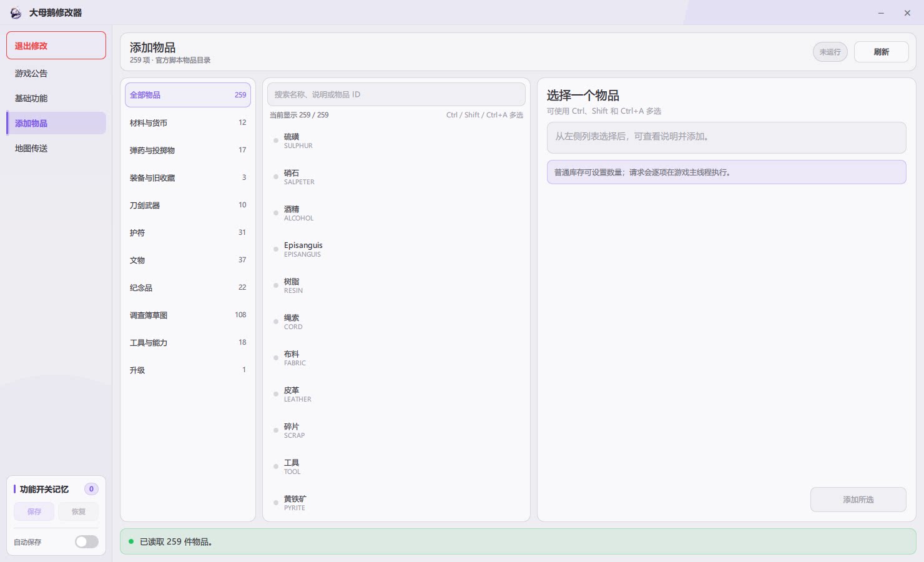Select the Episanguis item
The image size is (924, 562).
pos(396,249)
